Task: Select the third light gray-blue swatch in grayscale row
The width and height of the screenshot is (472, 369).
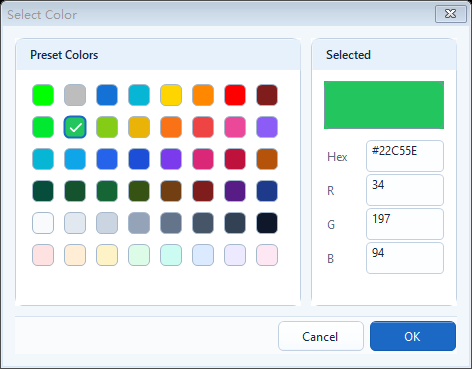Action: click(107, 223)
